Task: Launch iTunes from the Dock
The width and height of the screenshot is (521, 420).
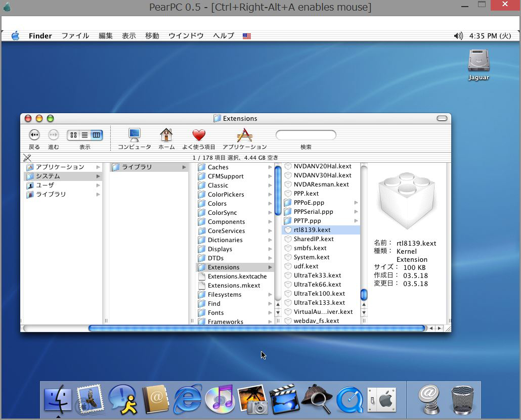Action: (x=220, y=399)
